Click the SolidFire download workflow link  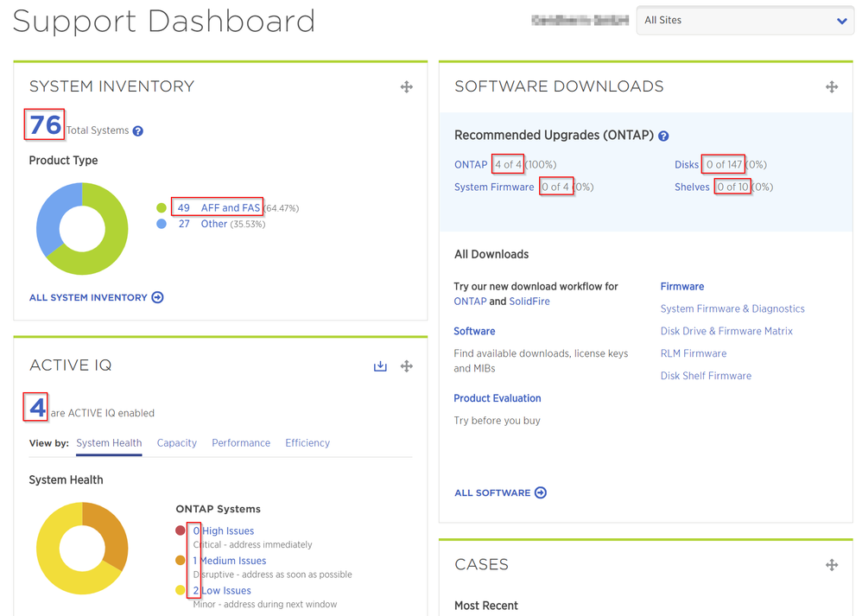(529, 302)
